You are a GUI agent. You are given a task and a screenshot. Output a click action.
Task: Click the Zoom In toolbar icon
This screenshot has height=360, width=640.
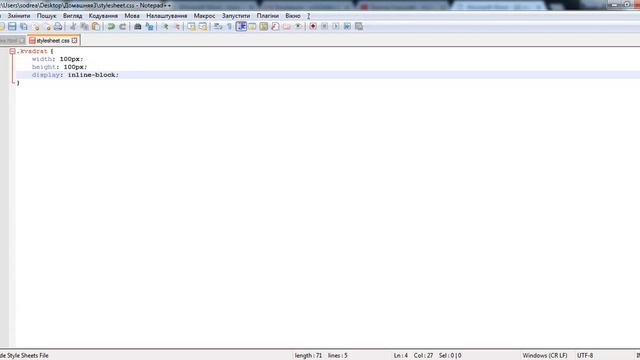pyautogui.click(x=165, y=27)
